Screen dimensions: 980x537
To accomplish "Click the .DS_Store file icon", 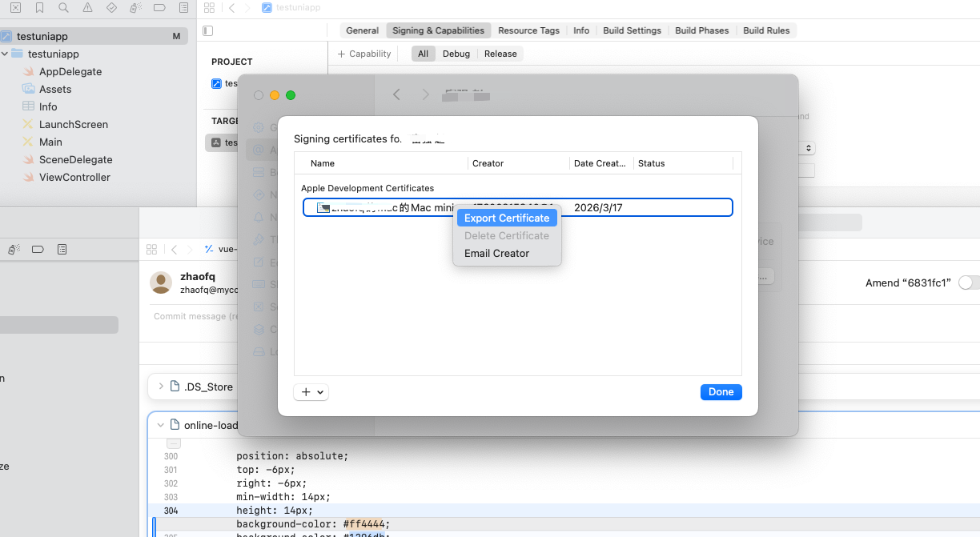I will point(175,387).
